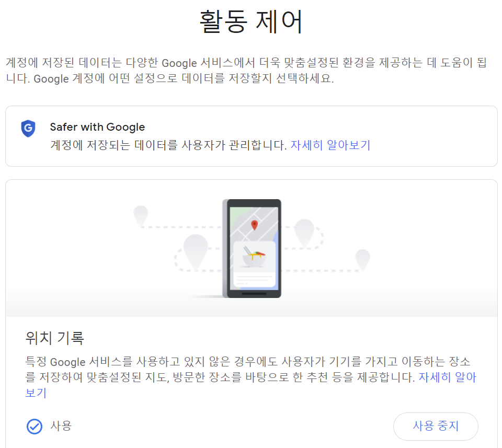Open 자세히 알아보기 link in Safer with Google card
This screenshot has height=448, width=502.
tap(330, 145)
